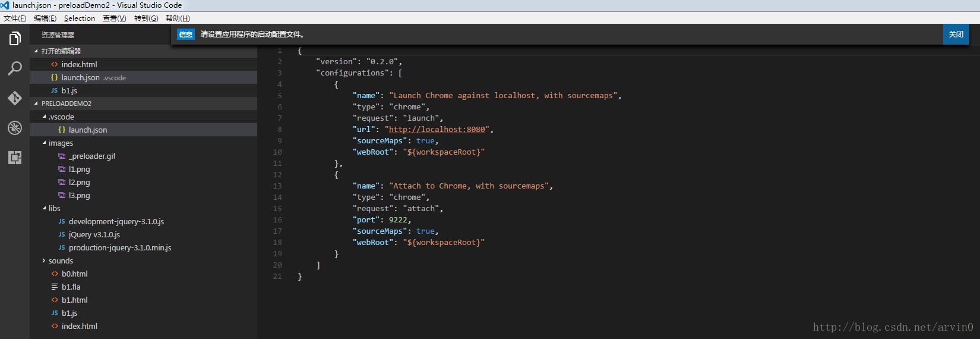
Task: Click sourceMaps true value on line 9
Action: pos(425,140)
